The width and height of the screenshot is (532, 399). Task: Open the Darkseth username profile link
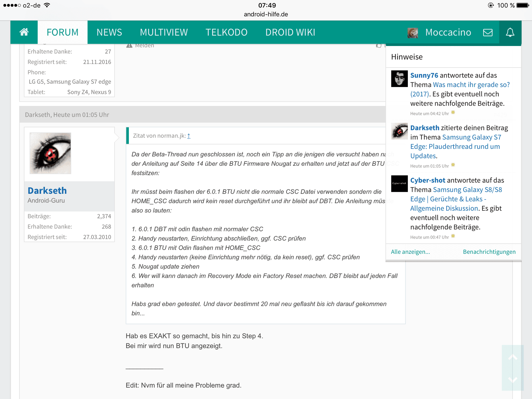[x=47, y=191]
